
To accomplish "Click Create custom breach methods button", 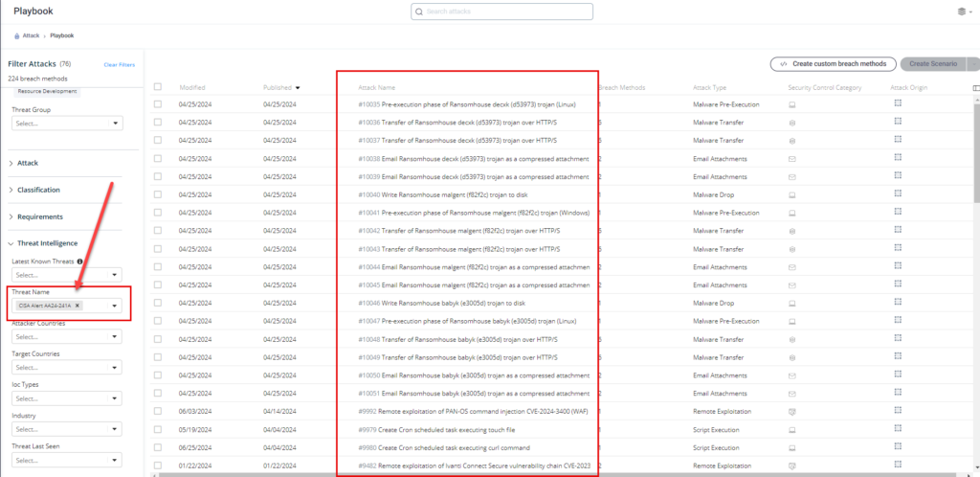I will (833, 64).
